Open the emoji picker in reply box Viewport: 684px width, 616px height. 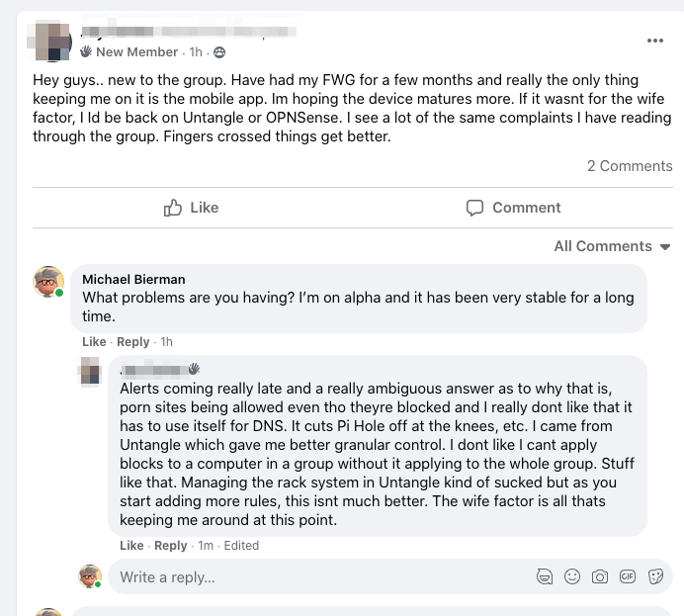(572, 576)
